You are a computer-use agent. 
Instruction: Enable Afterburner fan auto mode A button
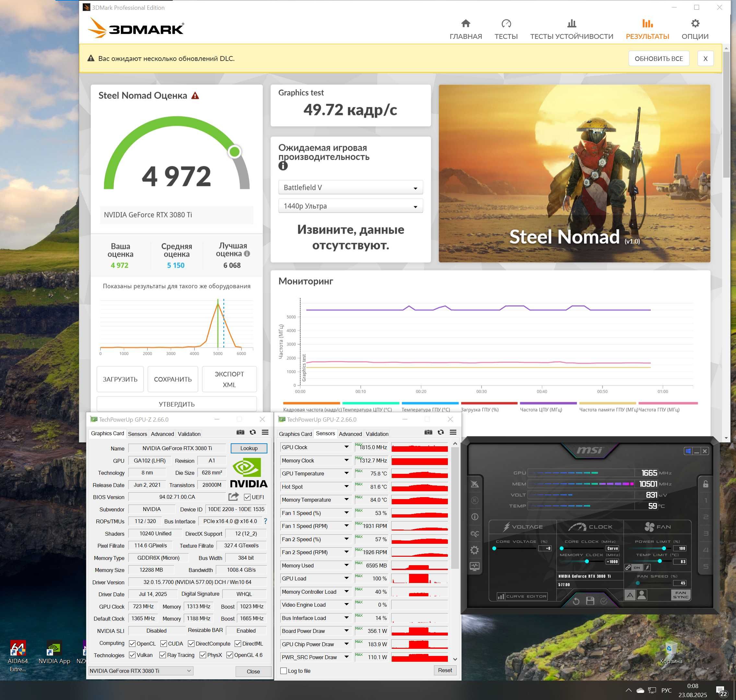point(630,595)
